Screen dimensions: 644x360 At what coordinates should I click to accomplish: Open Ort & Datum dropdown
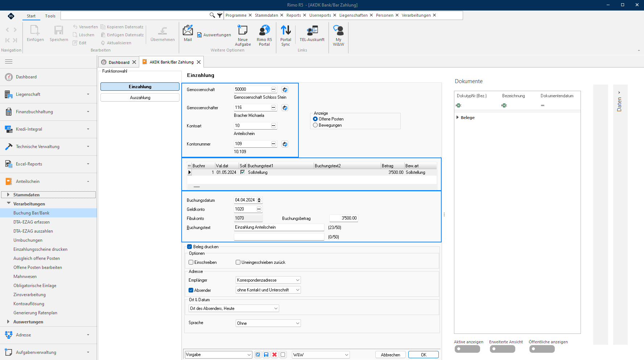234,308
